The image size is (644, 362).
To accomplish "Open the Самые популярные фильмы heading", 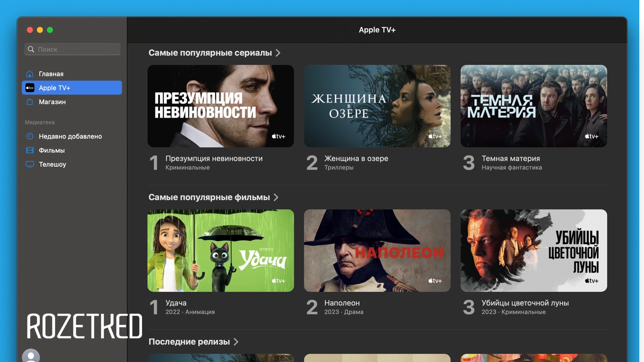I will coord(209,197).
